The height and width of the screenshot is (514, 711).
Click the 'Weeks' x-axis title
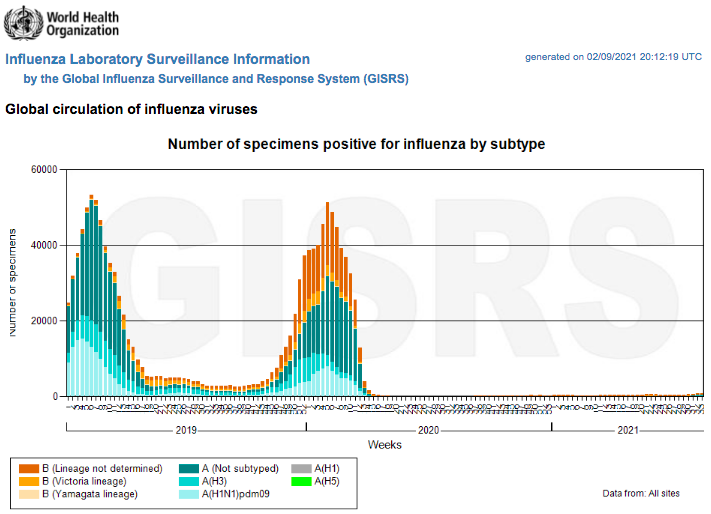click(385, 445)
